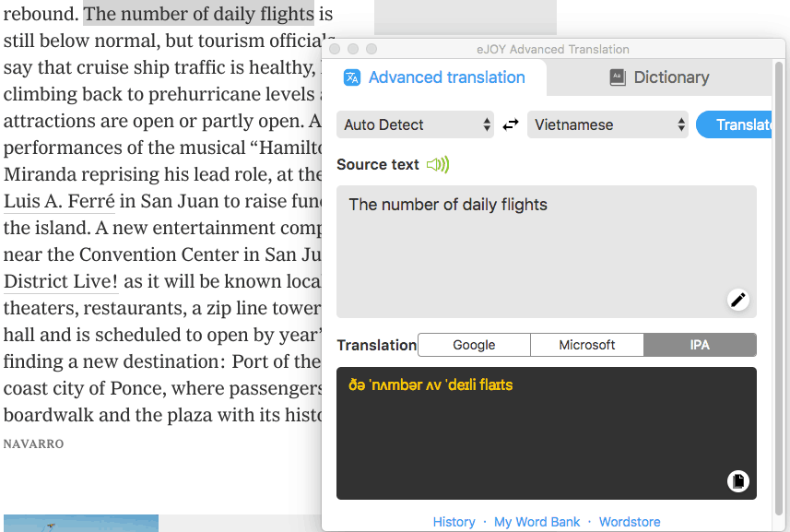Screen dimensions: 790x532
Task: Open the Wordstore link
Action: (x=630, y=522)
